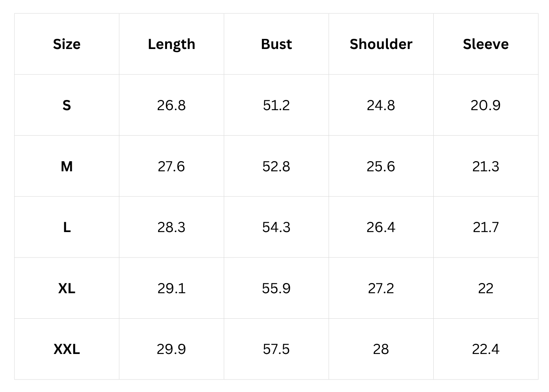Select the 51.2 bust value cell
Image resolution: width=549 pixels, height=392 pixels.
(x=276, y=105)
